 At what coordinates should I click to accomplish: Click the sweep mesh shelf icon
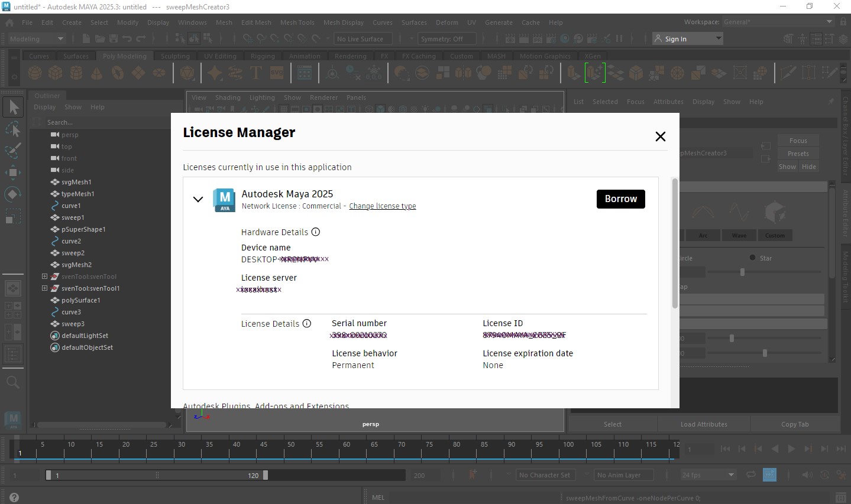pyautogui.click(x=235, y=73)
